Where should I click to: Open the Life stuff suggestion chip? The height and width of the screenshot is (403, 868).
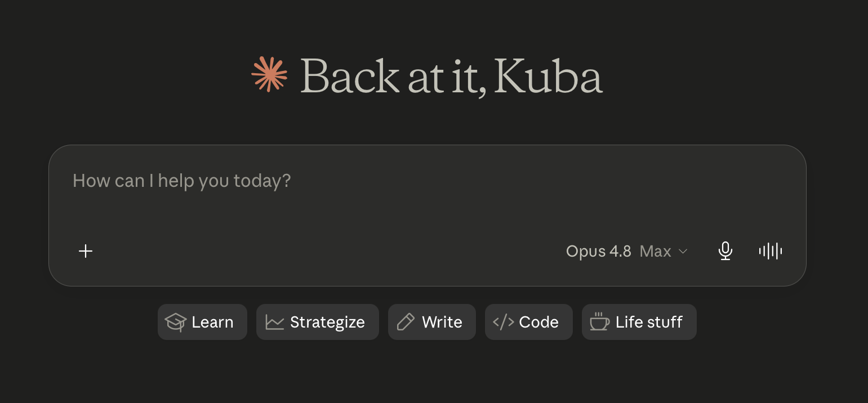[639, 322]
